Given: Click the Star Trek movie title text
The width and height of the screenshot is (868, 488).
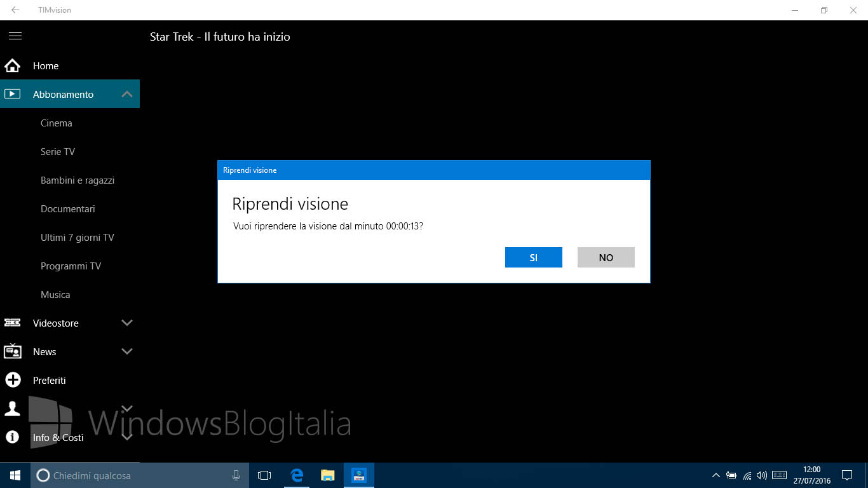Looking at the screenshot, I should click(220, 37).
